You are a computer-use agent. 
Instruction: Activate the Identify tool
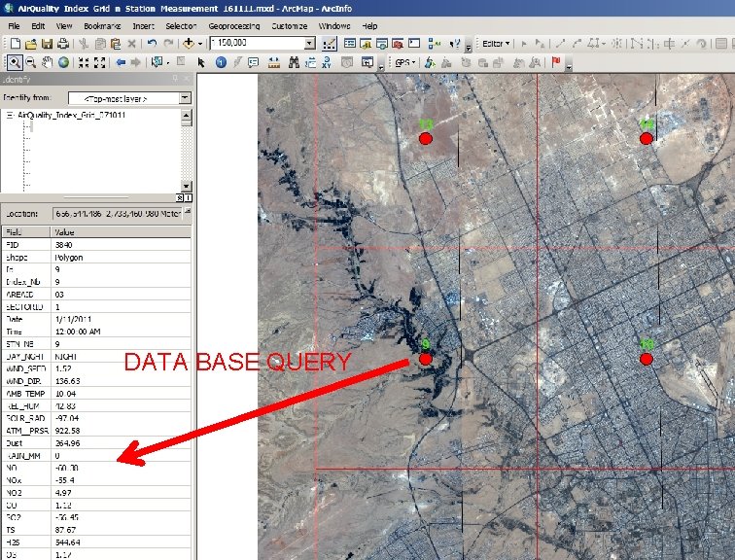tap(221, 62)
